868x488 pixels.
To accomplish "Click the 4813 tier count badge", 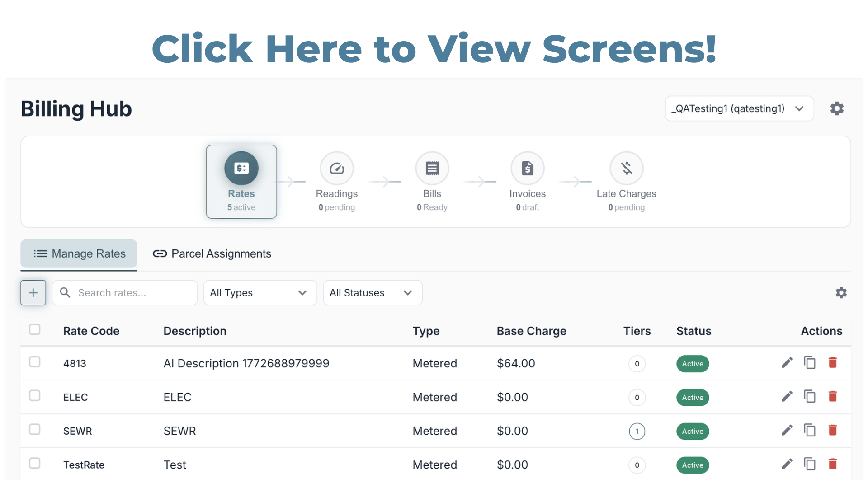I will pos(637,364).
